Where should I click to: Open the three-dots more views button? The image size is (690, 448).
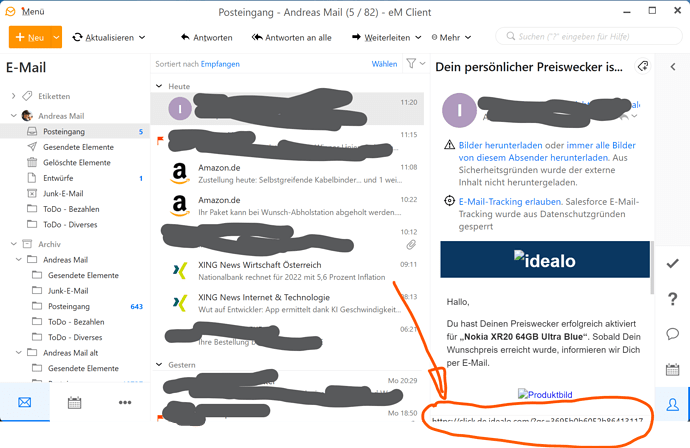[x=125, y=402]
